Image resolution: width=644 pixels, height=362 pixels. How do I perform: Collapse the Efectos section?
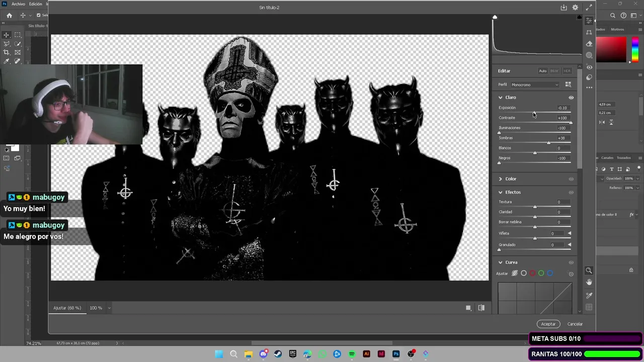pos(501,192)
